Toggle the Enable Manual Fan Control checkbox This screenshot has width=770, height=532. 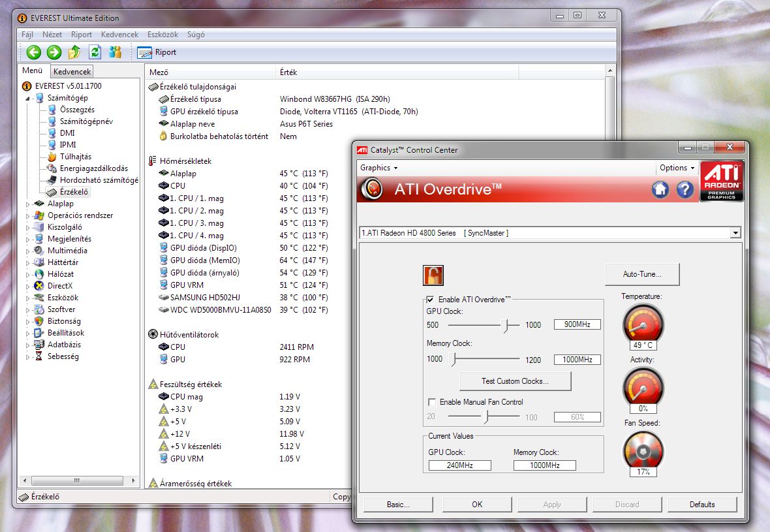pyautogui.click(x=432, y=402)
